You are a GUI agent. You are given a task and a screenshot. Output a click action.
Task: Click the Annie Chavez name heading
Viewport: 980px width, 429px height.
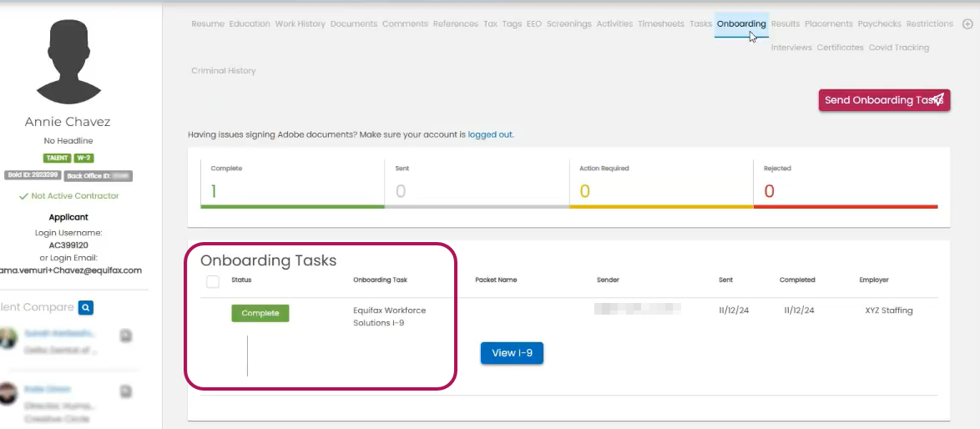(68, 122)
